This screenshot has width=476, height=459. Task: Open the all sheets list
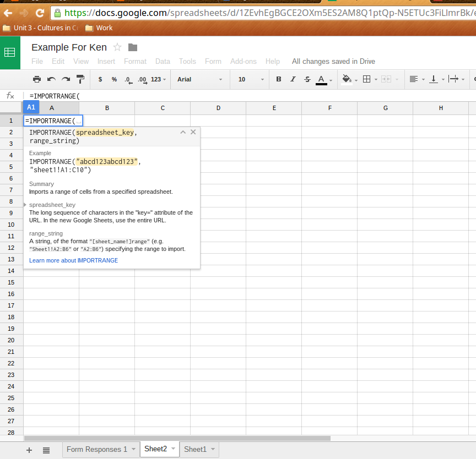[46, 450]
